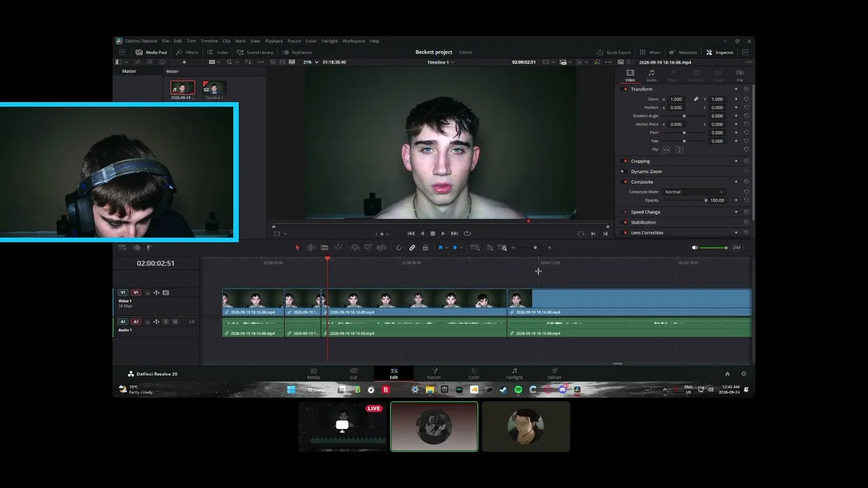Switch to the Color page tab
Screen dimensions: 868x488
[474, 374]
